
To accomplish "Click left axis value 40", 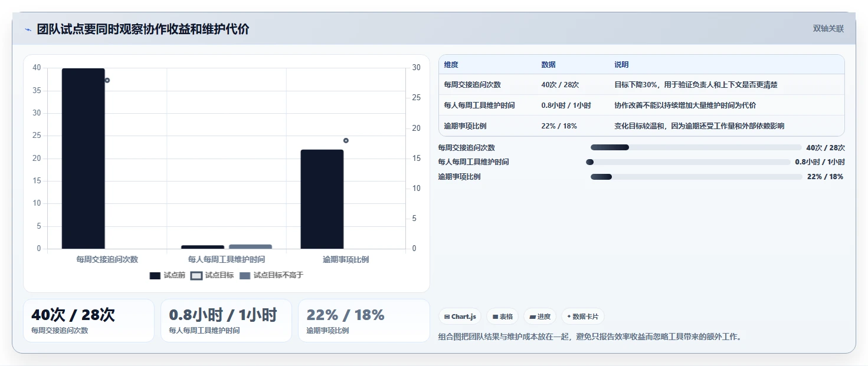I will point(37,68).
